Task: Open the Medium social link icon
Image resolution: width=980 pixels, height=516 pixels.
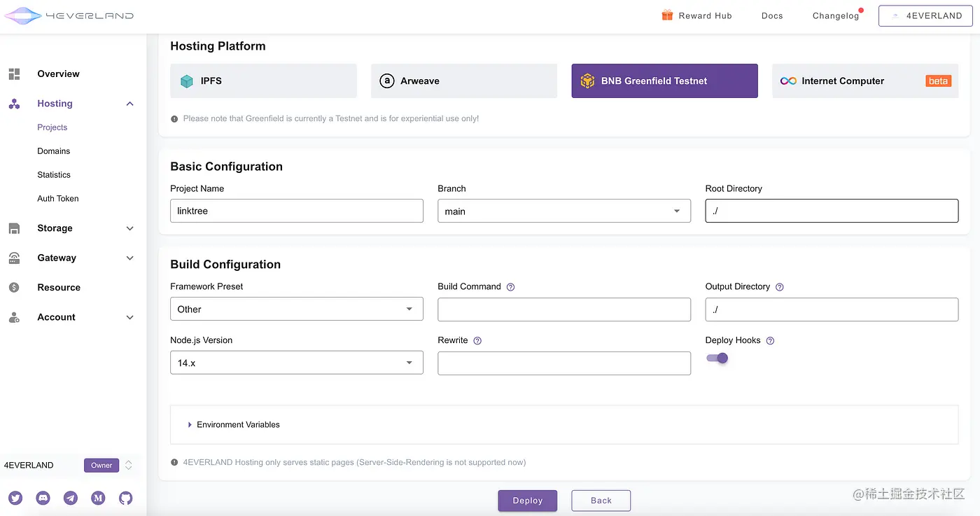Action: pos(98,498)
